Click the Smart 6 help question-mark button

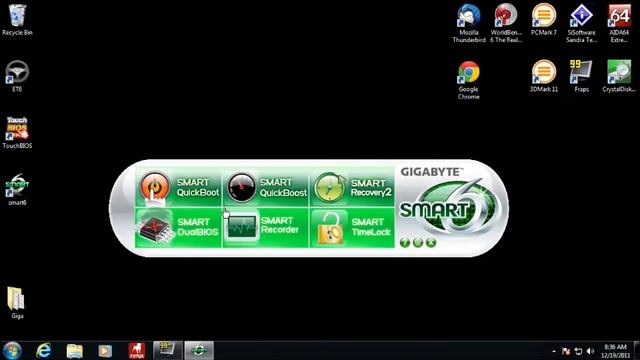[x=404, y=242]
